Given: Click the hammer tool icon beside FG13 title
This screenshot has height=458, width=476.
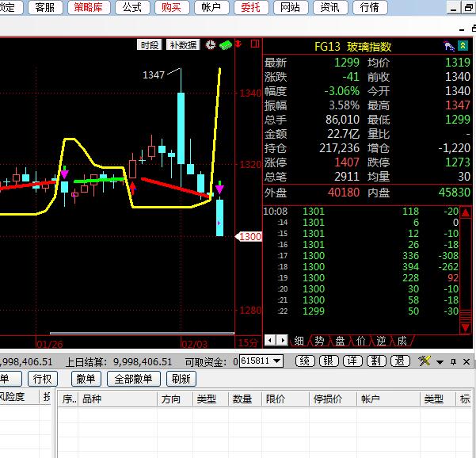Looking at the screenshot, I should click(448, 46).
